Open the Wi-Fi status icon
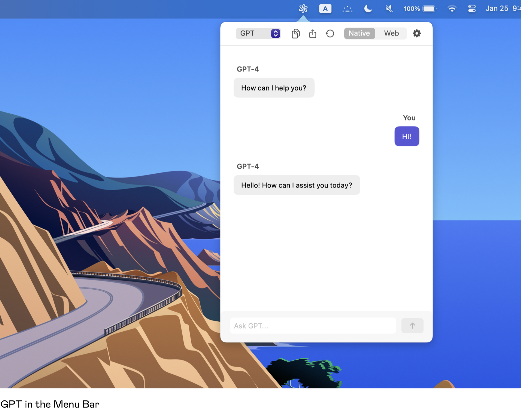This screenshot has height=420, width=521. click(x=452, y=9)
